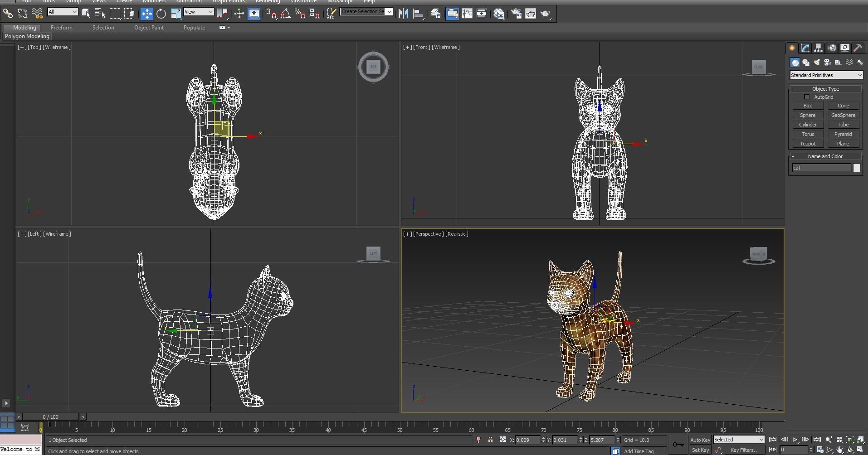The width and height of the screenshot is (868, 455).
Task: Click the Use Pivot Point Center icon
Action: tap(222, 14)
